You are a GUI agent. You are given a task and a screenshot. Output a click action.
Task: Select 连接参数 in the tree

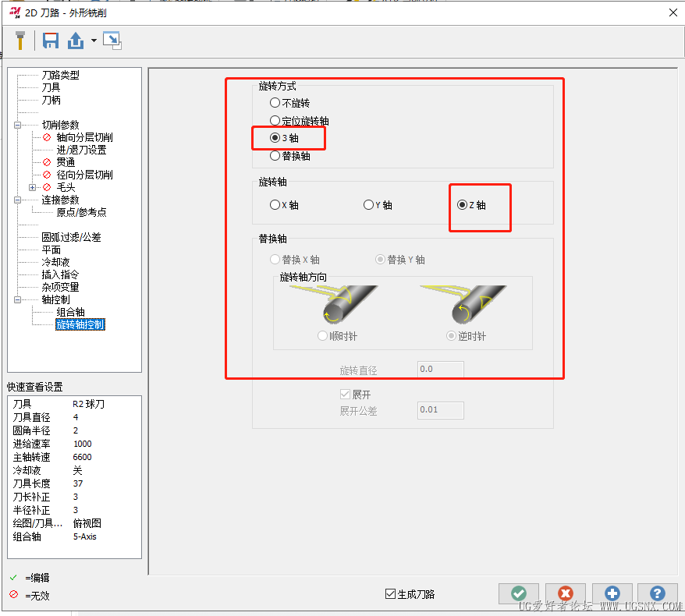pos(60,200)
